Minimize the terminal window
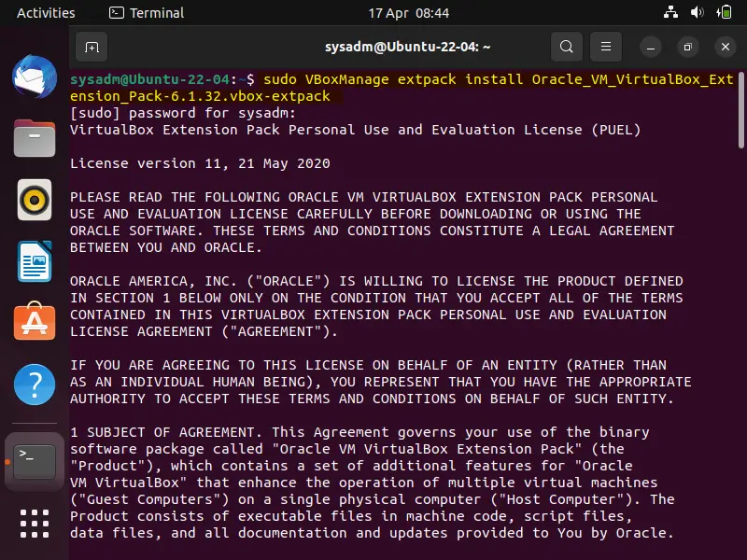 pyautogui.click(x=650, y=48)
